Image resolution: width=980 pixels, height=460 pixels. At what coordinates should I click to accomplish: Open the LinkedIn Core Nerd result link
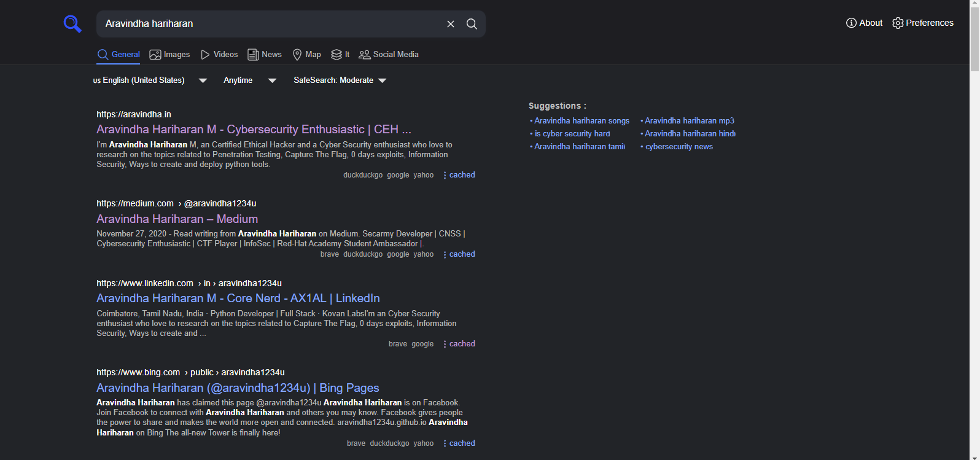(238, 298)
